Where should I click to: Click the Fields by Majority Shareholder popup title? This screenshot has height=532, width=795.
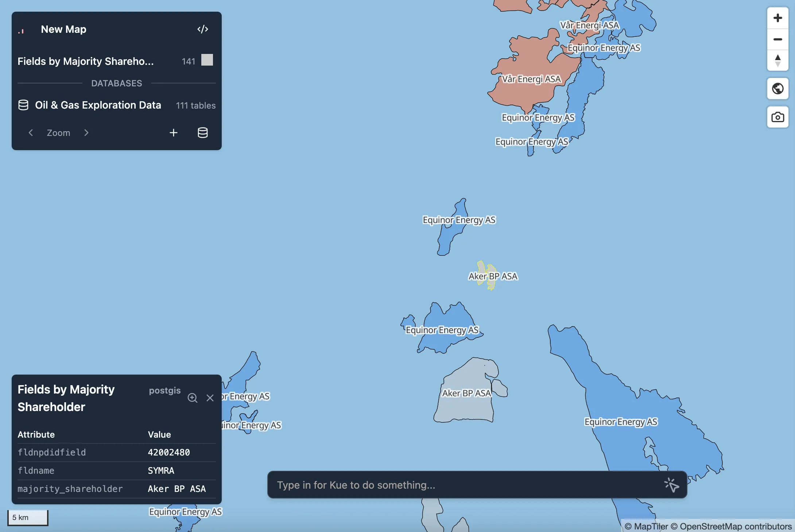tap(66, 398)
